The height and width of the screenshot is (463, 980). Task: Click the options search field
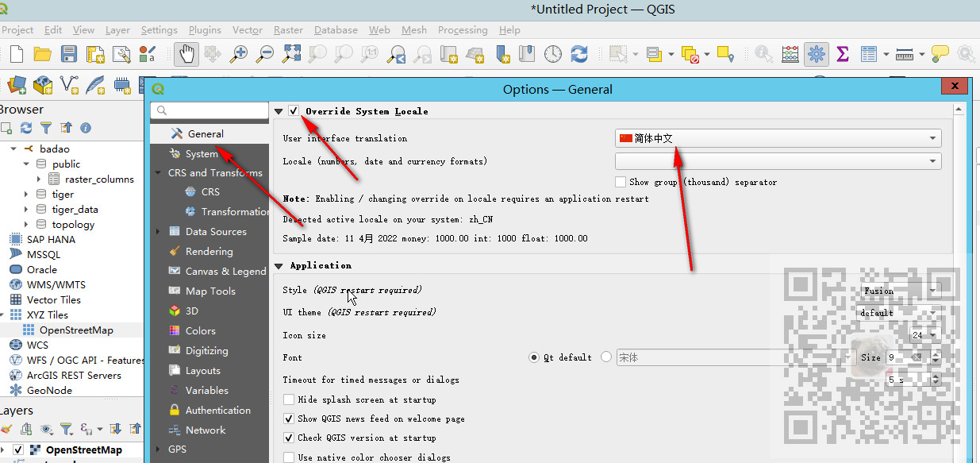[x=209, y=111]
